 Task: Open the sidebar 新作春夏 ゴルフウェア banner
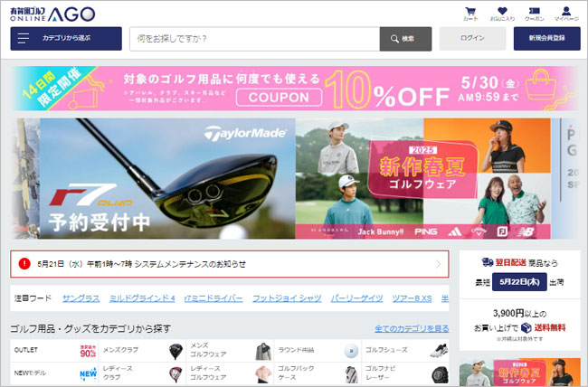pos(520,372)
